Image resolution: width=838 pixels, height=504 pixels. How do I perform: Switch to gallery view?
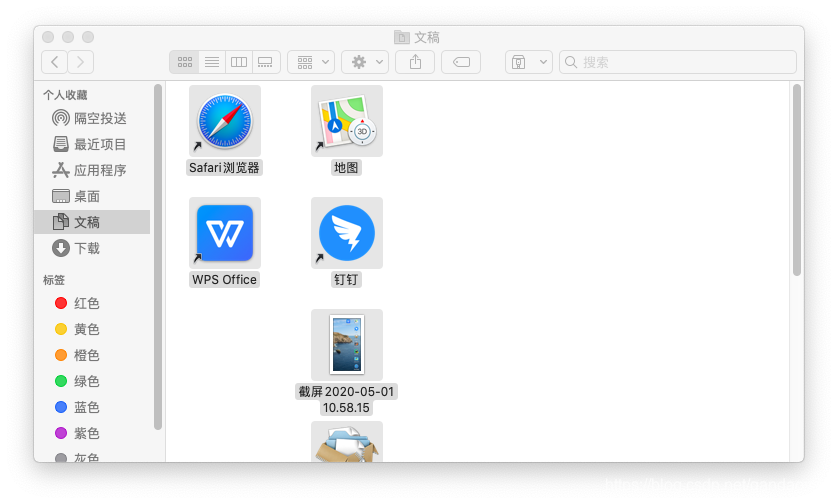point(266,62)
